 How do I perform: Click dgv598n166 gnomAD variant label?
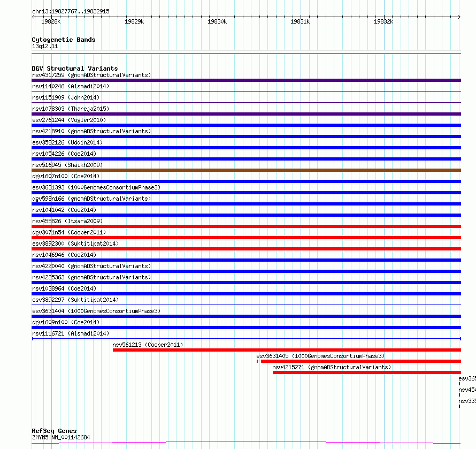click(91, 199)
